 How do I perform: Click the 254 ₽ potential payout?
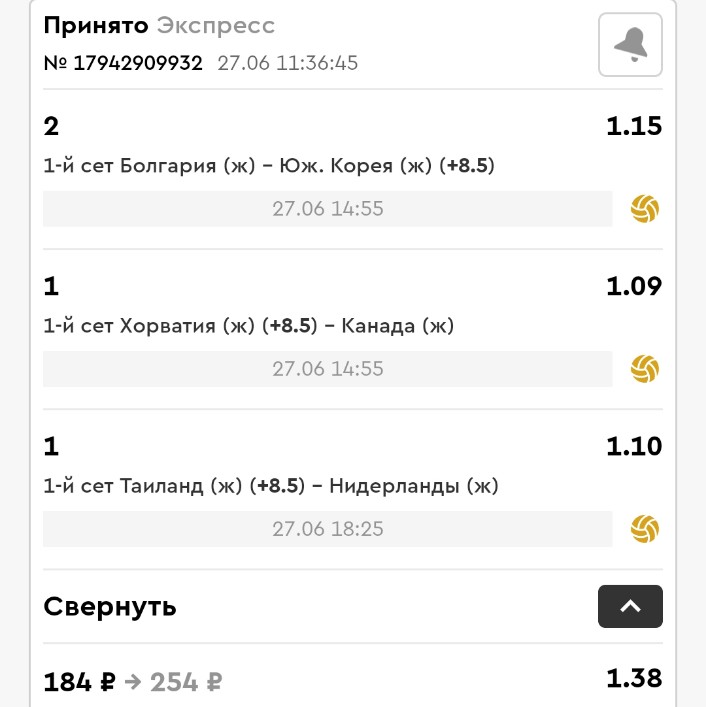186,683
